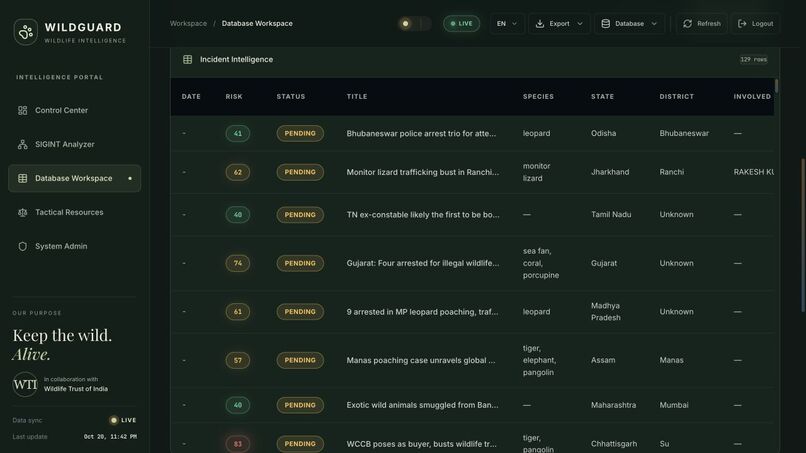The width and height of the screenshot is (806, 453).
Task: Sort by the STATUS column header
Action: click(291, 97)
